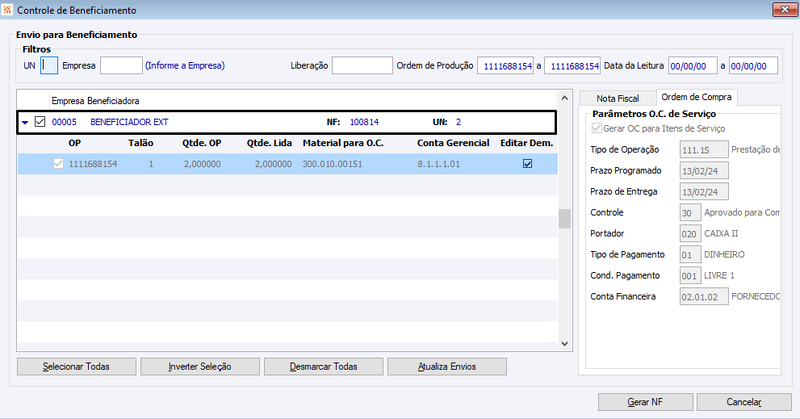This screenshot has width=800, height=419.
Task: Click the Qtde. Lida column header
Action: [269, 143]
